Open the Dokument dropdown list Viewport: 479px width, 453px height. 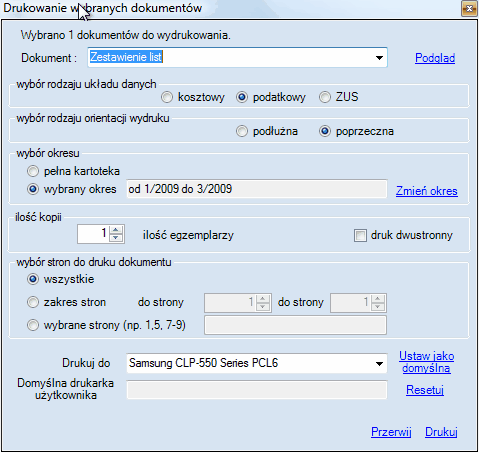point(379,58)
